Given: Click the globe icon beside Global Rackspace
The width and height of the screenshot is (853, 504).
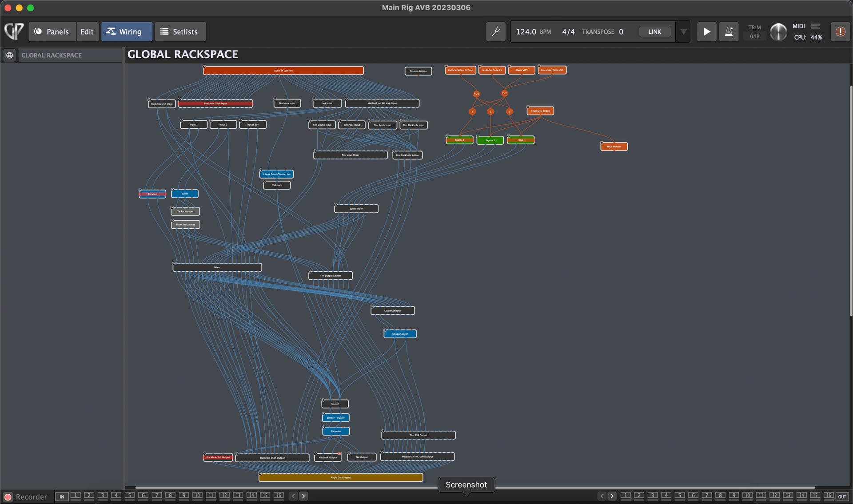Looking at the screenshot, I should 9,55.
